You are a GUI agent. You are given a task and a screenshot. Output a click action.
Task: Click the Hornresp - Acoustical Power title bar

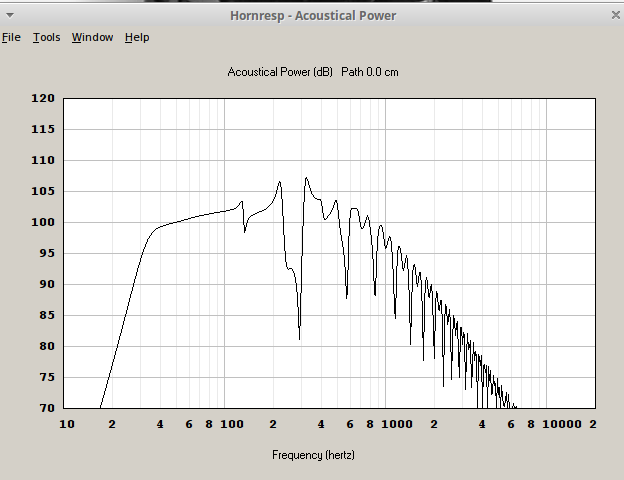[313, 16]
